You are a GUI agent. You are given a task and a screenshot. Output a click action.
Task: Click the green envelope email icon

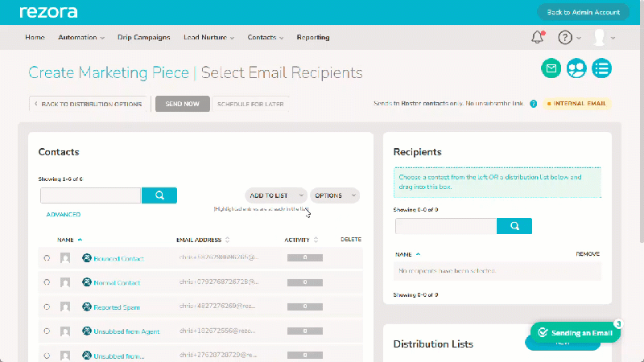click(x=551, y=68)
